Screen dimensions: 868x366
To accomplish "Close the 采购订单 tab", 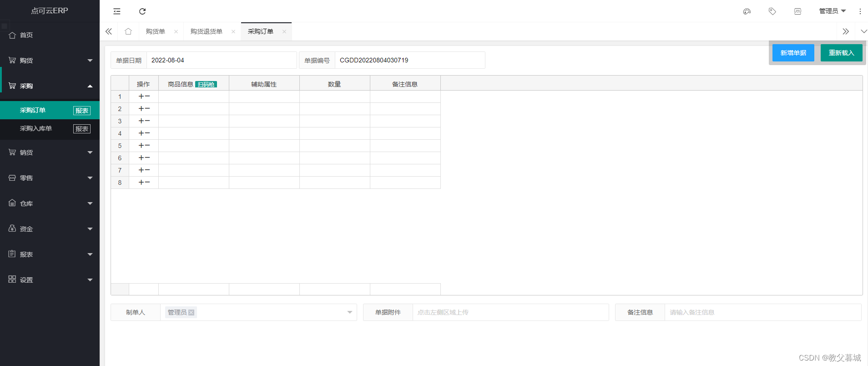I will [x=284, y=31].
